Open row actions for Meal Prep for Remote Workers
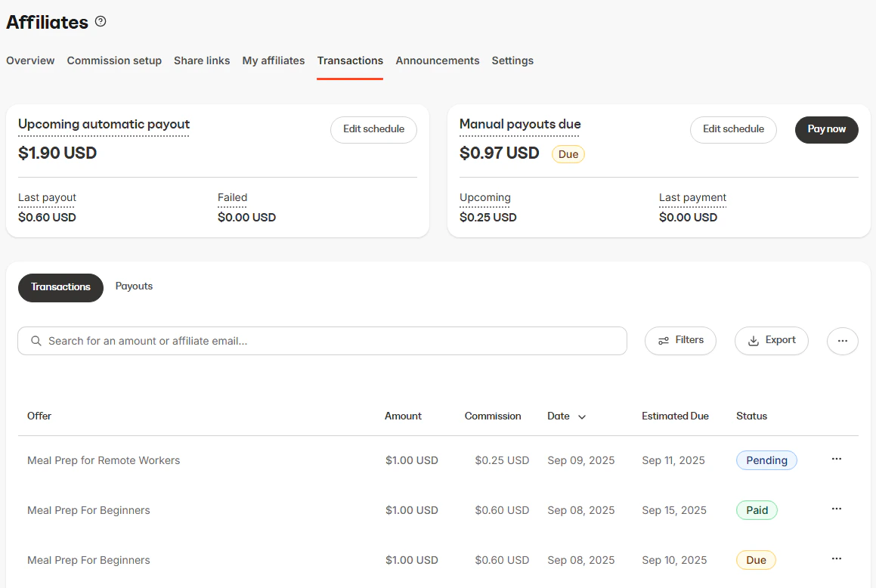Image resolution: width=876 pixels, height=588 pixels. pos(837,459)
